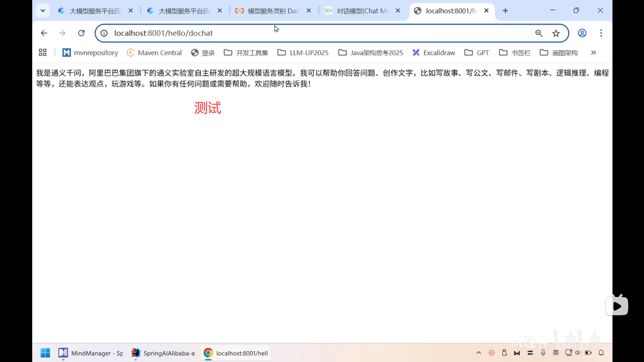Adjust the speaker volume icon
Viewport: 644px width, 362px height.
coord(578,353)
